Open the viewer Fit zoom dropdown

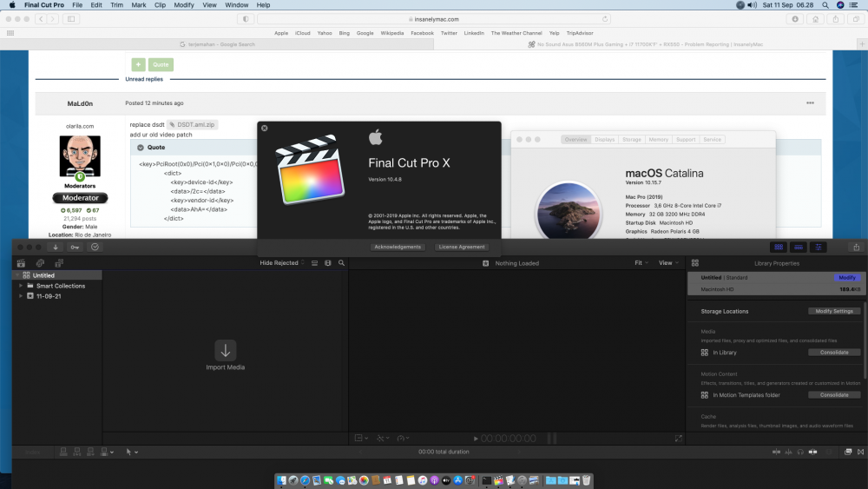point(641,263)
